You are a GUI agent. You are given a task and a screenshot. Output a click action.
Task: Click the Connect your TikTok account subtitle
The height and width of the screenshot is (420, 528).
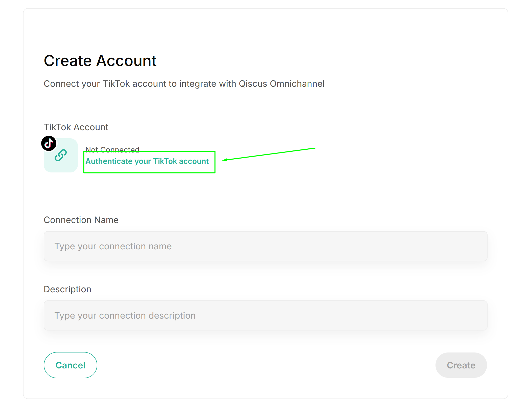[x=184, y=84]
